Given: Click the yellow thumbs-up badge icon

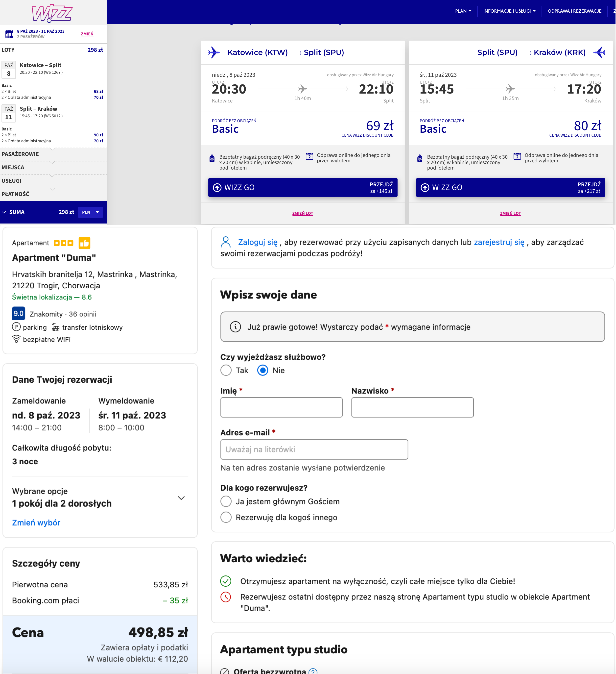Looking at the screenshot, I should click(85, 243).
